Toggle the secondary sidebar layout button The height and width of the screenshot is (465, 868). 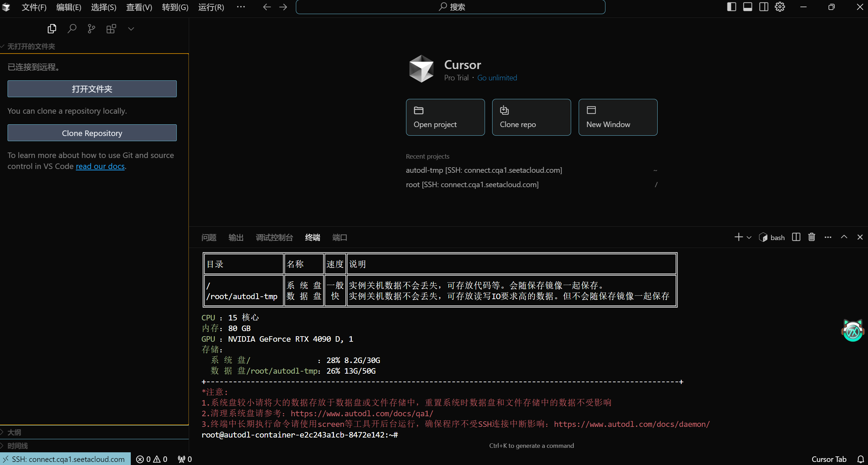pos(764,7)
